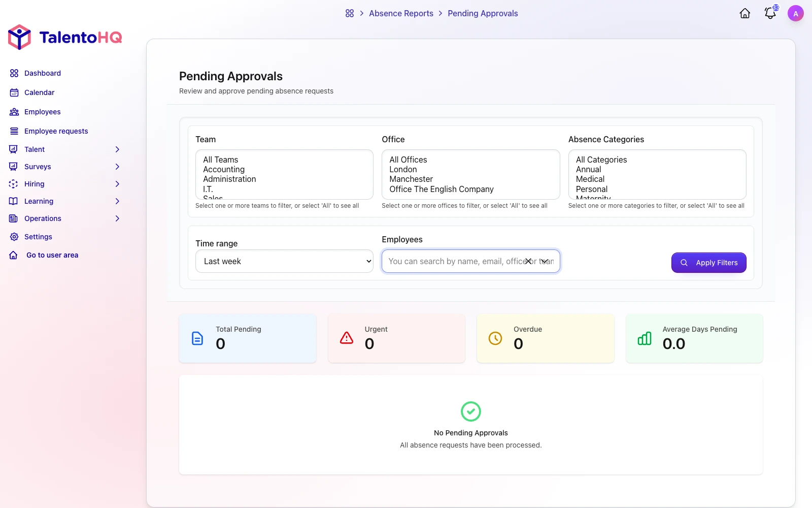Viewport: 812px width, 508px height.
Task: Click the Settings gear icon
Action: click(14, 237)
